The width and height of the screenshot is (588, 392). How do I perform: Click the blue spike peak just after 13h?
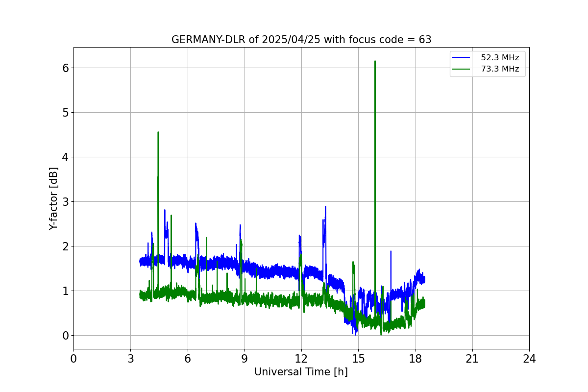325,207
